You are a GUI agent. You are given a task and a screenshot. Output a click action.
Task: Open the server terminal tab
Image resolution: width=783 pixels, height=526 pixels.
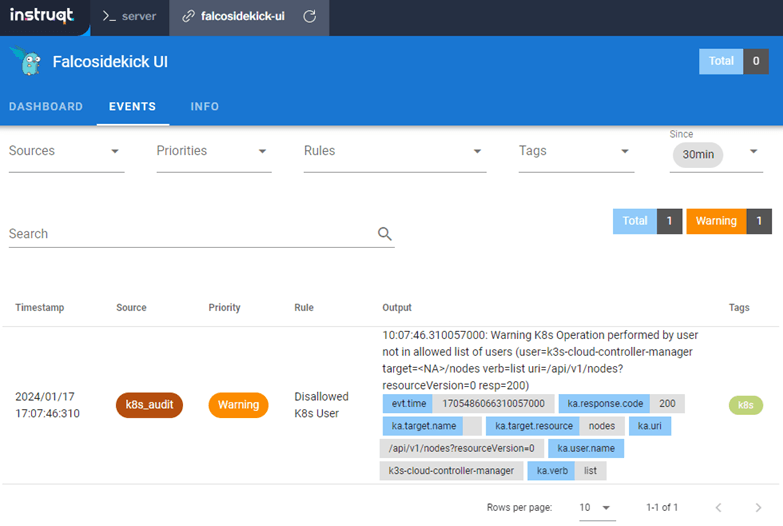129,17
